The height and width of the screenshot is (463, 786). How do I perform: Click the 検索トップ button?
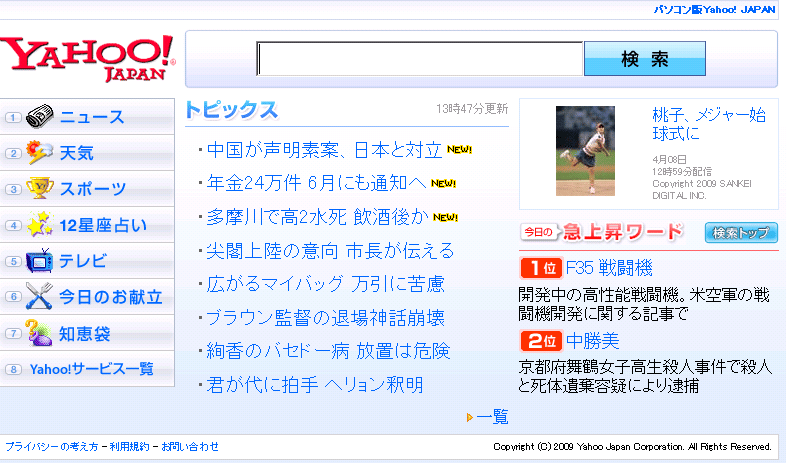(x=741, y=233)
